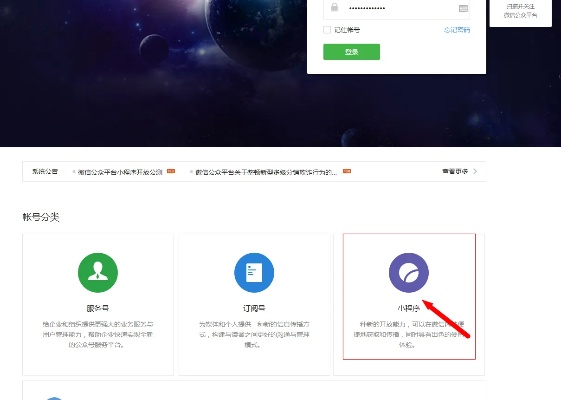
Task: Open the second announcement about 微信公众平台关于
Action: click(x=266, y=172)
